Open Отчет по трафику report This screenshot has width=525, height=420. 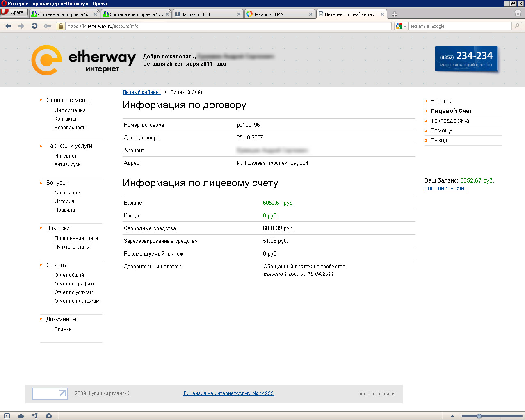(75, 284)
